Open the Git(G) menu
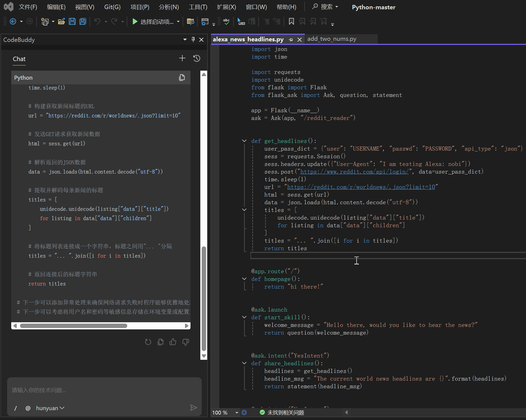This screenshot has width=526, height=420. click(112, 7)
